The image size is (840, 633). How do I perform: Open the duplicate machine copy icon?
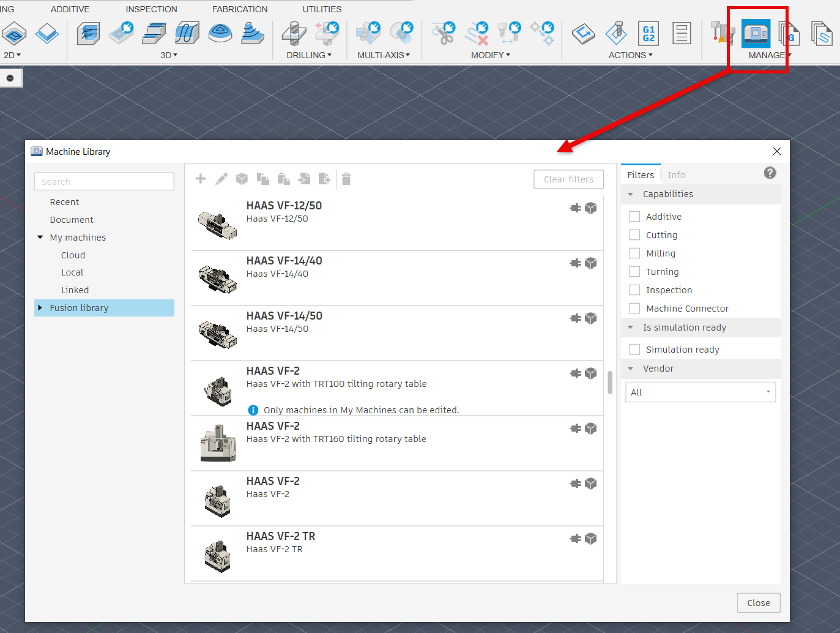tap(262, 178)
